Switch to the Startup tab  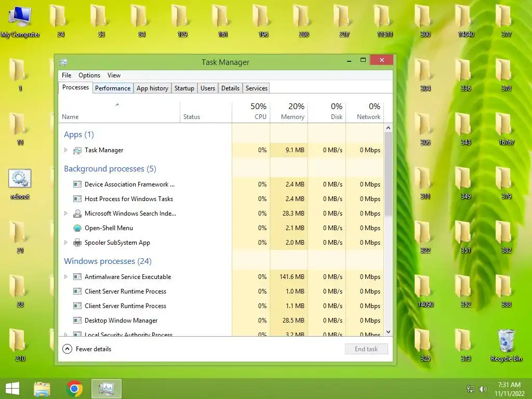click(184, 88)
